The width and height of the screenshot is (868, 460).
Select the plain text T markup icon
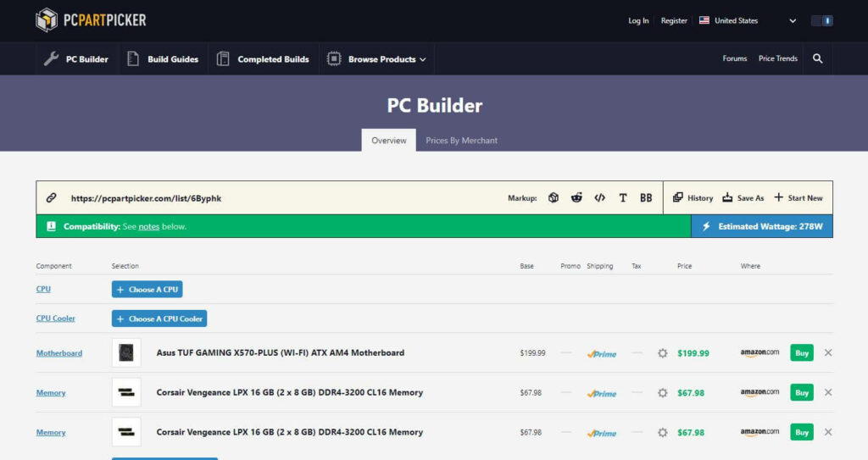pos(623,197)
